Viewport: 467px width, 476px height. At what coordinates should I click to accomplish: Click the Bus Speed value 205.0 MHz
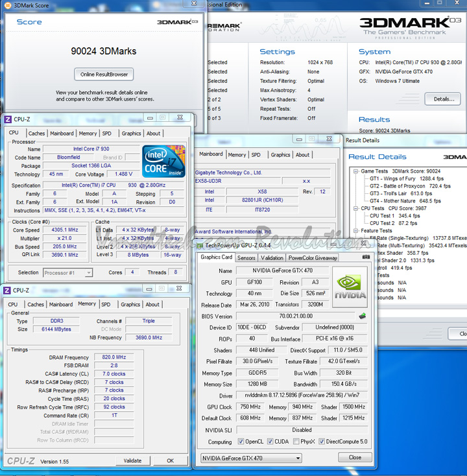(65, 246)
